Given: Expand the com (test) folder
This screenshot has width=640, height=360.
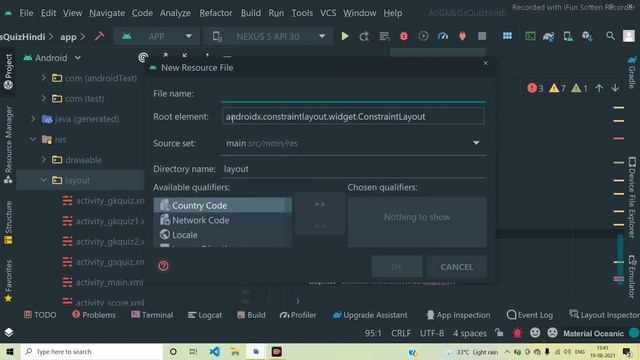Looking at the screenshot, I should pos(43,98).
